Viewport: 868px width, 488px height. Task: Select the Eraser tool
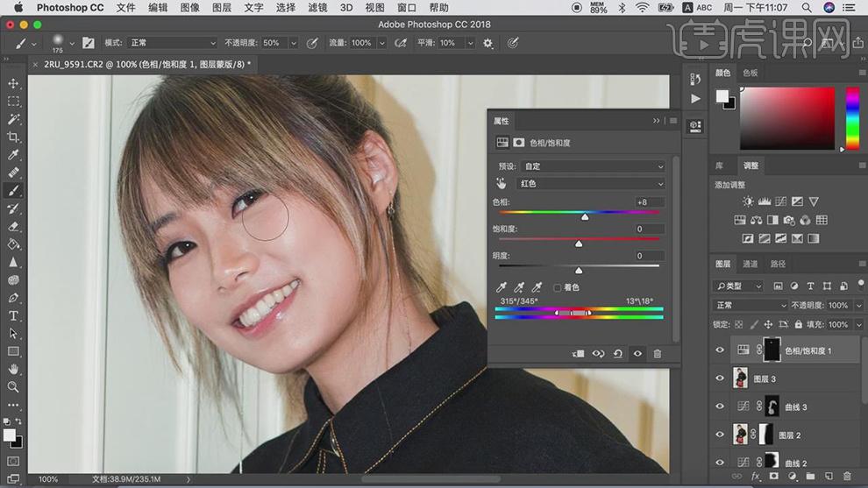13,226
